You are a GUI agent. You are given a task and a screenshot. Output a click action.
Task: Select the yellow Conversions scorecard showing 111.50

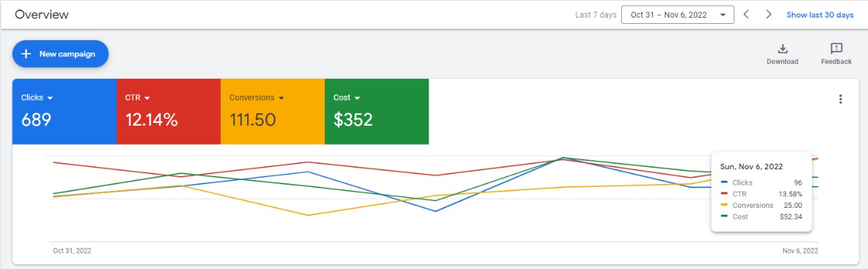[273, 111]
